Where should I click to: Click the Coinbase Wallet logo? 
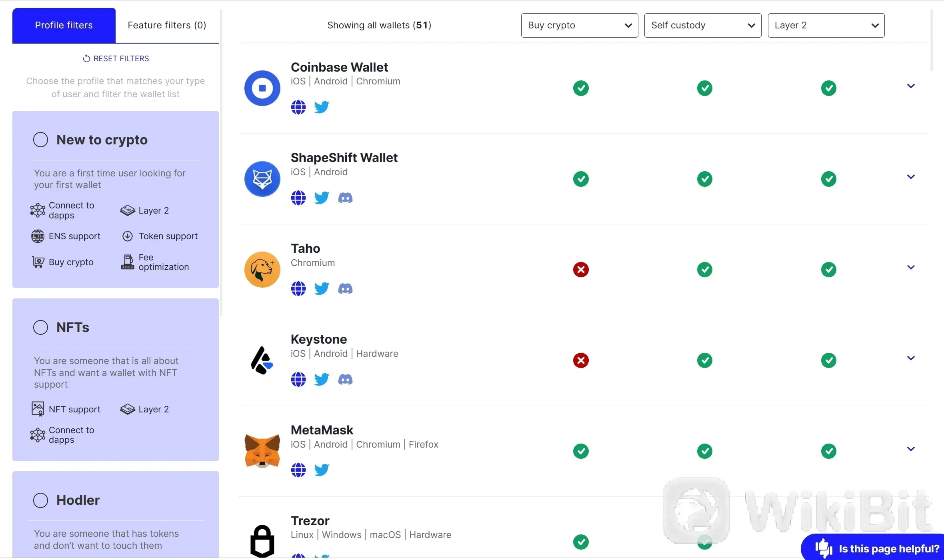click(262, 88)
